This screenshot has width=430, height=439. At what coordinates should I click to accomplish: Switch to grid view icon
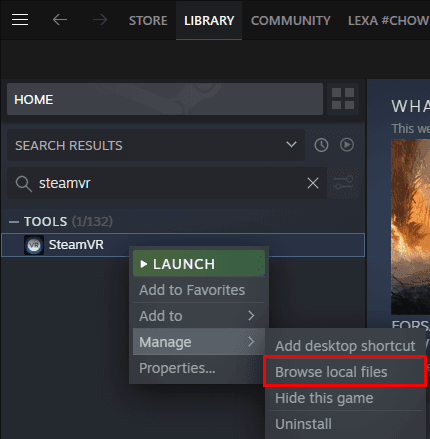click(343, 99)
